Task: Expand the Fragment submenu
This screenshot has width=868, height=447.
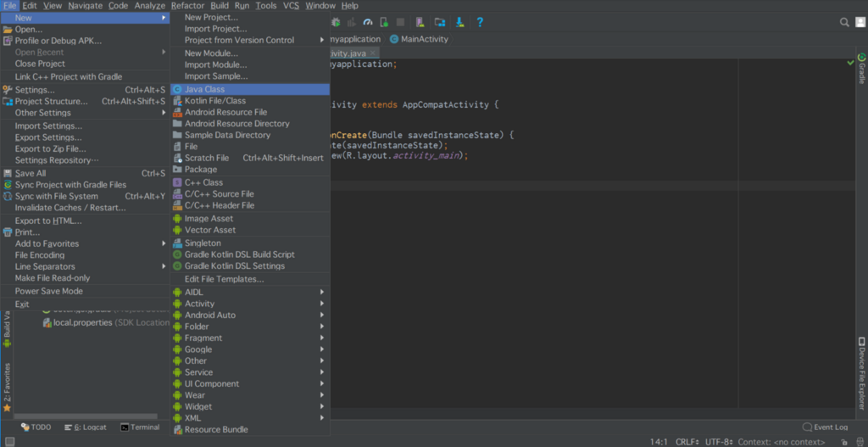Action: point(250,338)
